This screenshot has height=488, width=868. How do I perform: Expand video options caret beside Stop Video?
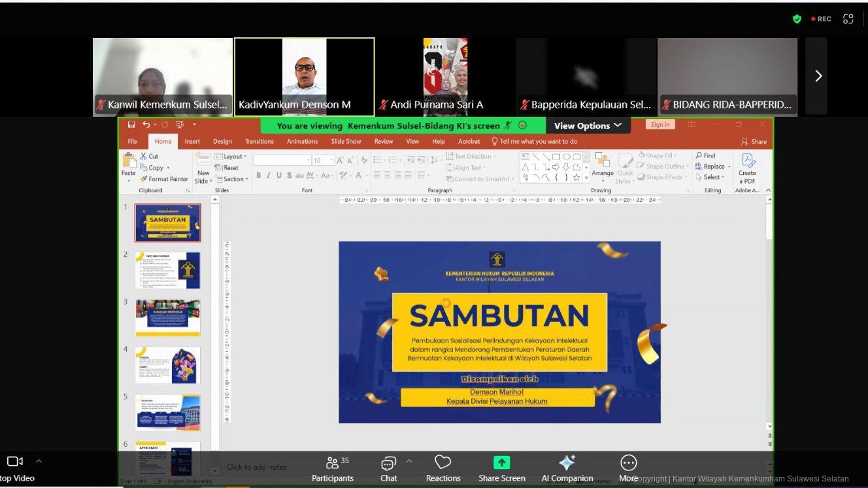(39, 461)
